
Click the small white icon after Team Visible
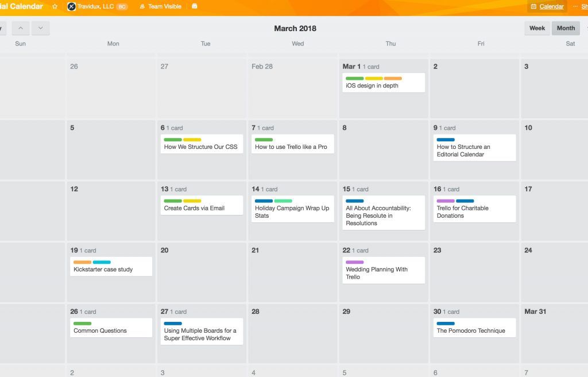195,6
